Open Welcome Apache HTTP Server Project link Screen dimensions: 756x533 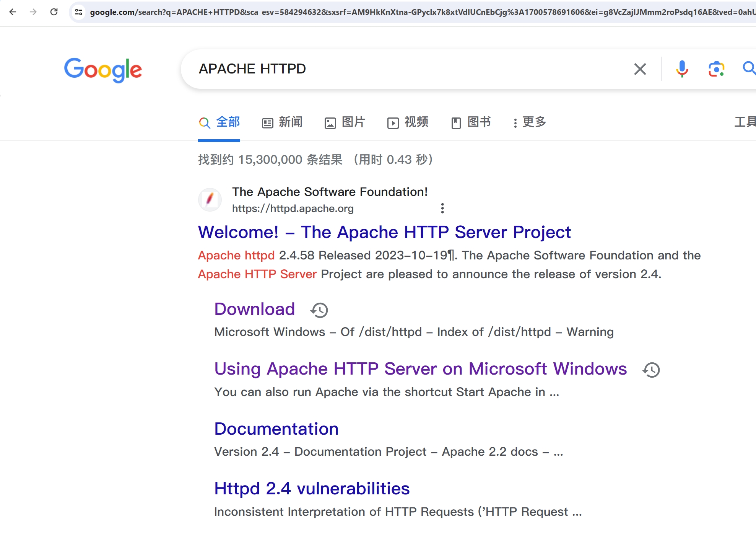click(384, 232)
